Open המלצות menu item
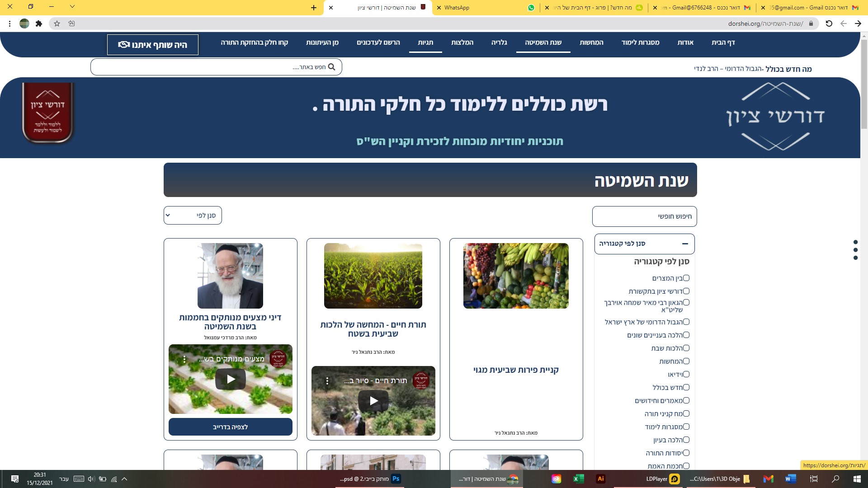This screenshot has width=868, height=488. 462,42
